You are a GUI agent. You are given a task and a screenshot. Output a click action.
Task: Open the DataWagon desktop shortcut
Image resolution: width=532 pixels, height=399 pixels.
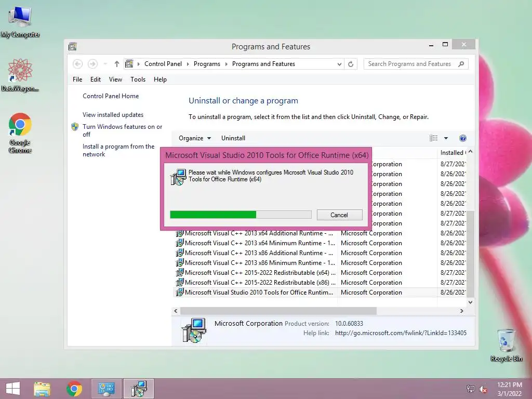coord(20,75)
